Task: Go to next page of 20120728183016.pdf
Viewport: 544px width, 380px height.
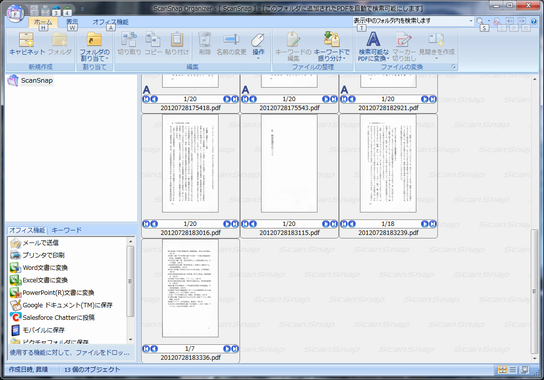Action: tap(227, 224)
